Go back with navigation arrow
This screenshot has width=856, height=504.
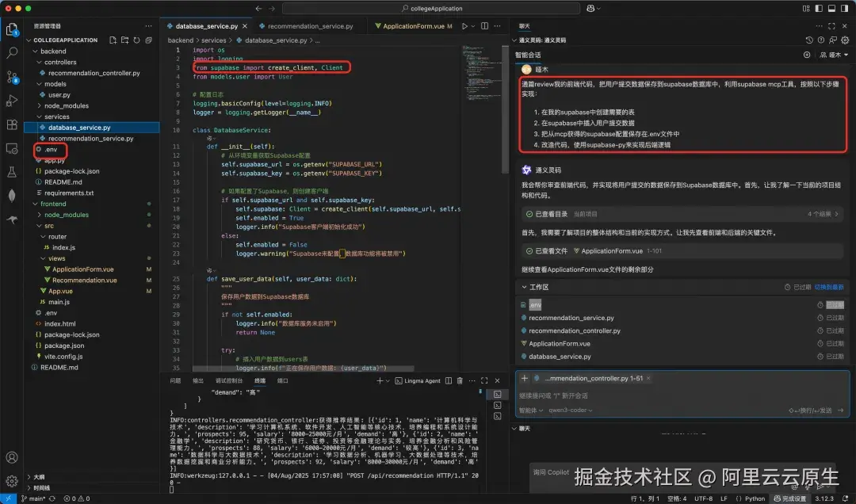(258, 8)
